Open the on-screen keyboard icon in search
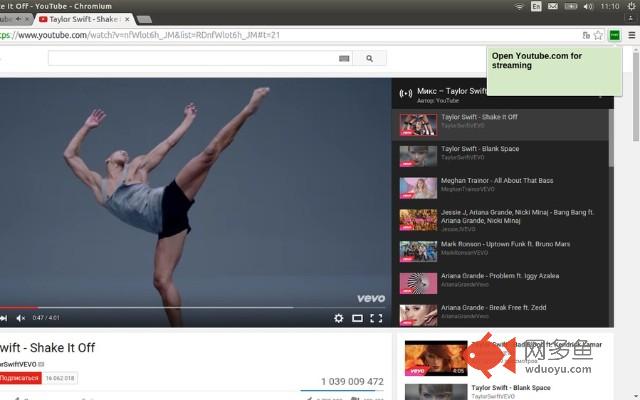 344,58
